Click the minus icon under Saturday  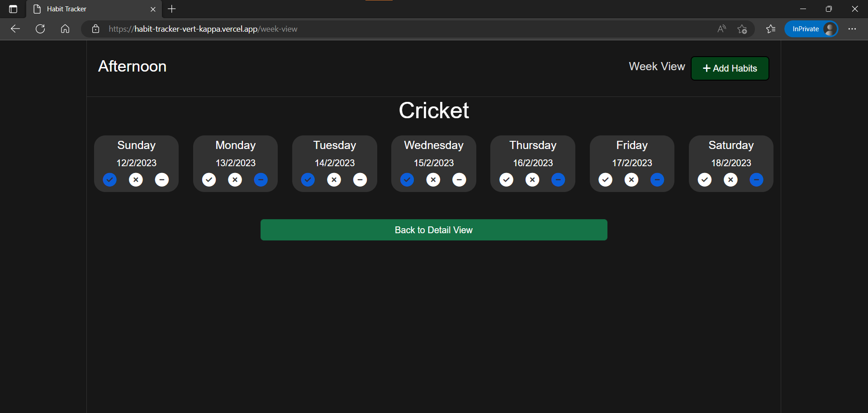tap(756, 180)
